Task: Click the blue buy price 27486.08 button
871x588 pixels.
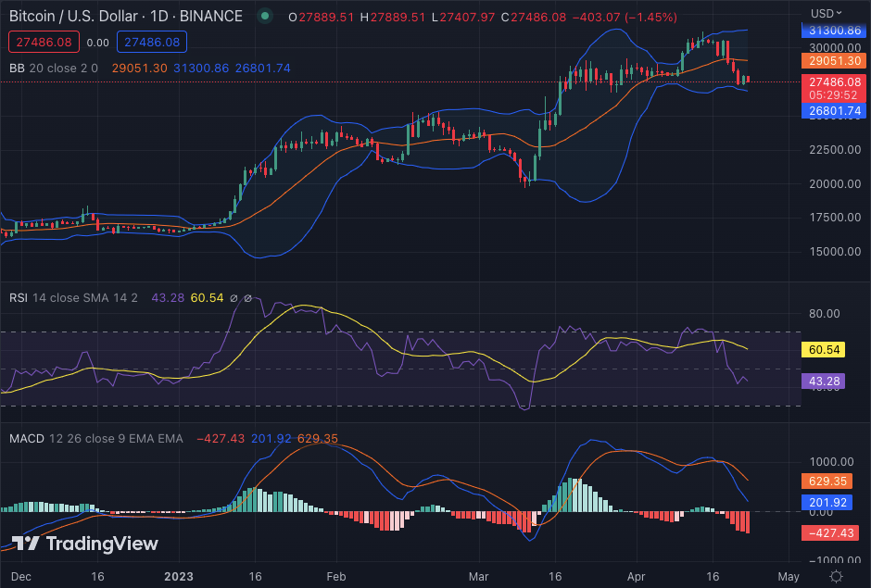Action: [152, 43]
